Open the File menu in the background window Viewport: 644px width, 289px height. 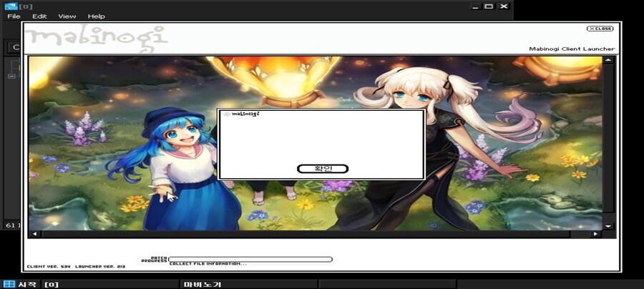tap(14, 16)
